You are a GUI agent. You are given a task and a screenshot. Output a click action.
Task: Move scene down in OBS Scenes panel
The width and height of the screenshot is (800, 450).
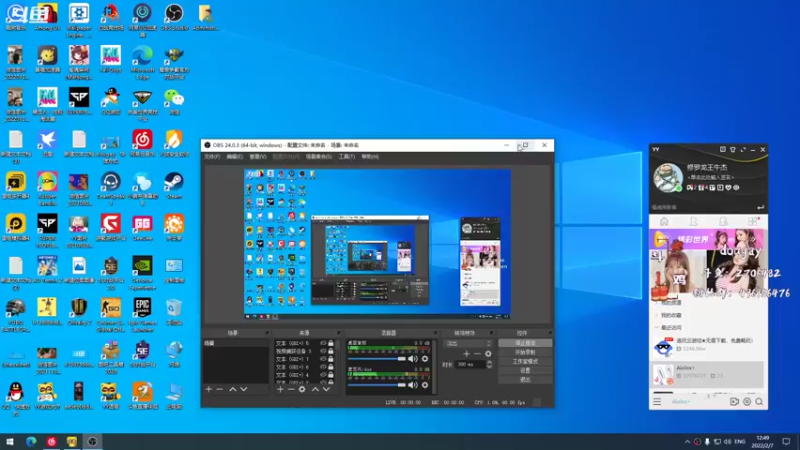pos(244,389)
